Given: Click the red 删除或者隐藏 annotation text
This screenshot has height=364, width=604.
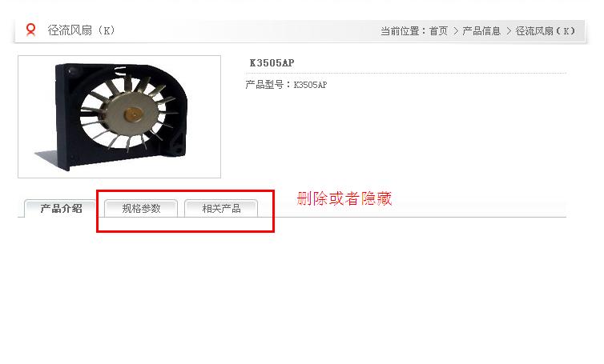Looking at the screenshot, I should pos(344,198).
